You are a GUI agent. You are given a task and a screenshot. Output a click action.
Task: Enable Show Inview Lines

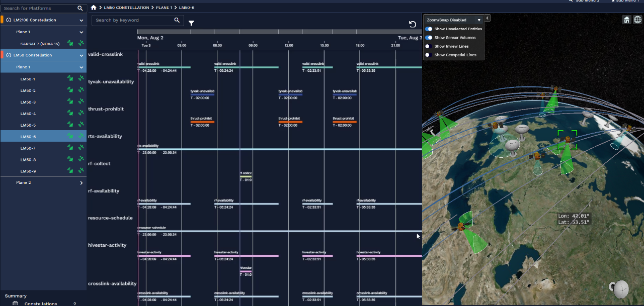428,46
